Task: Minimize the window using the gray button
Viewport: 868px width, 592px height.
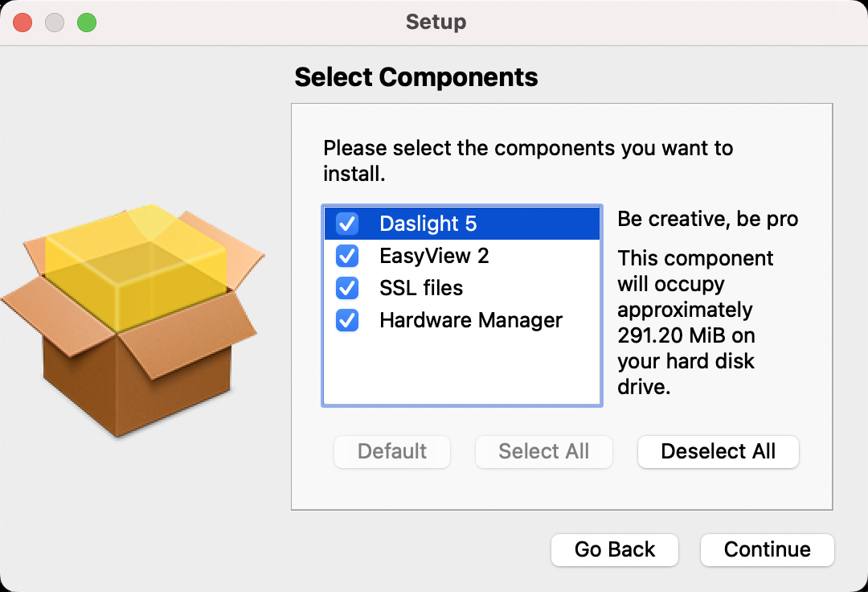Action: pyautogui.click(x=55, y=23)
